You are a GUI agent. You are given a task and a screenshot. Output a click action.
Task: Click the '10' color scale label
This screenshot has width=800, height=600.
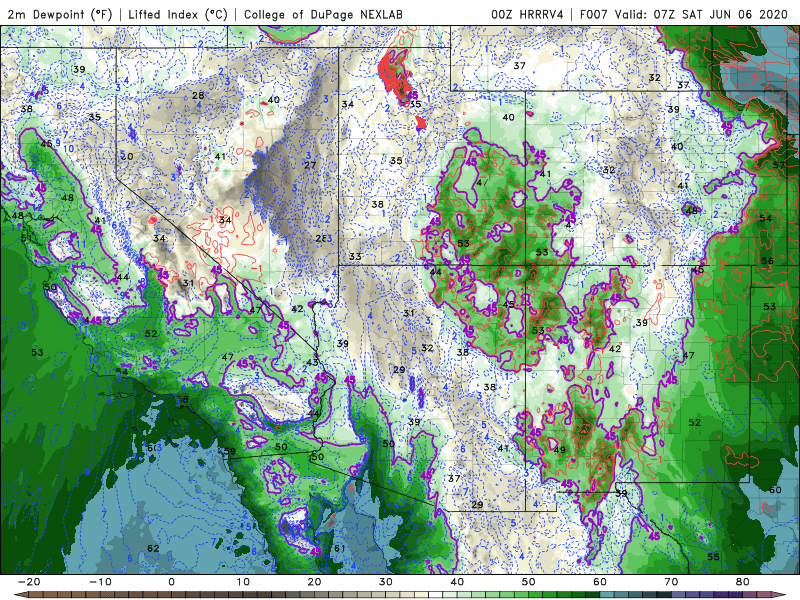coord(243,582)
